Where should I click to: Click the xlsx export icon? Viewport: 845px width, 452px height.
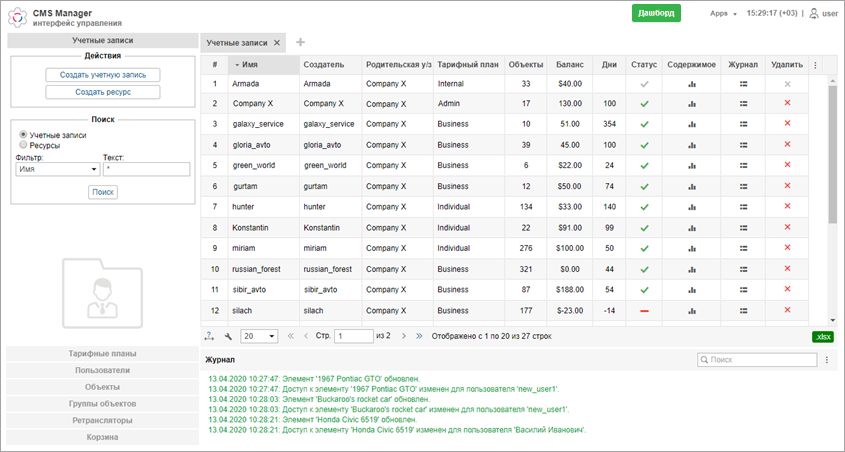pos(823,337)
